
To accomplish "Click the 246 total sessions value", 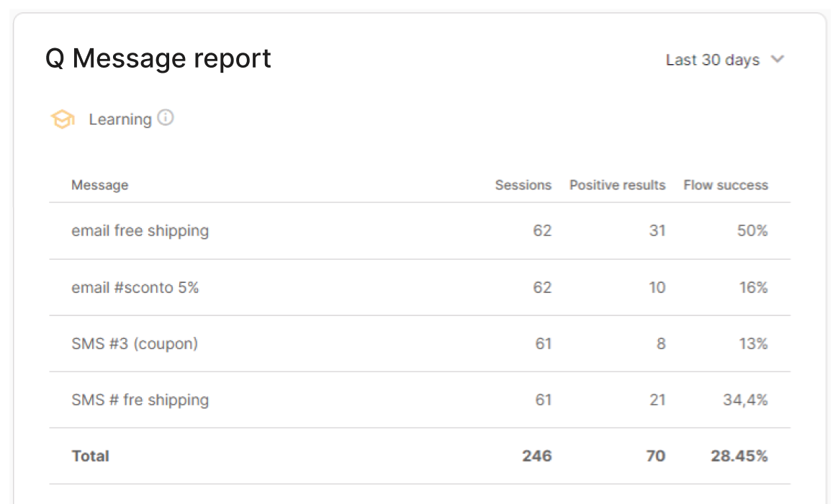I will coord(537,456).
